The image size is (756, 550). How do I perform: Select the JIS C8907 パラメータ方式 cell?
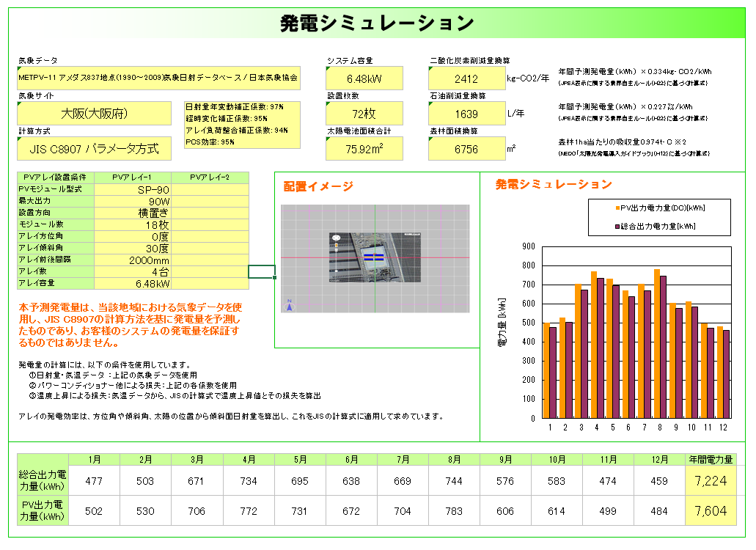pos(94,149)
